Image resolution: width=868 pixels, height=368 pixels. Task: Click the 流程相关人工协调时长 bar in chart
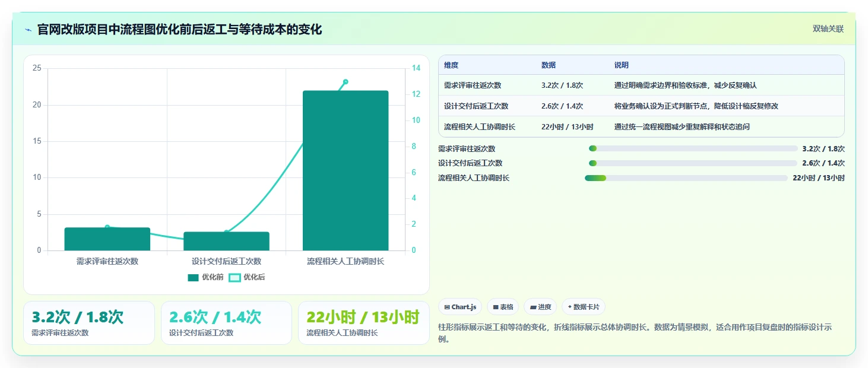point(346,170)
